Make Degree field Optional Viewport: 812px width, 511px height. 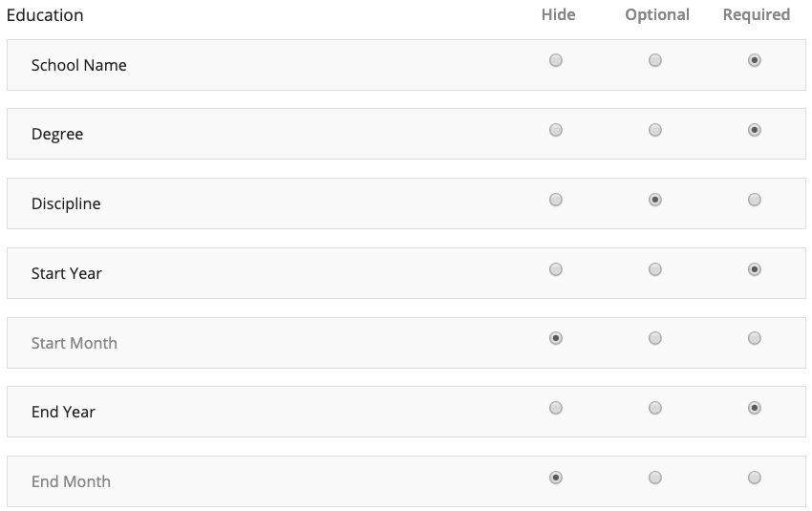(655, 130)
